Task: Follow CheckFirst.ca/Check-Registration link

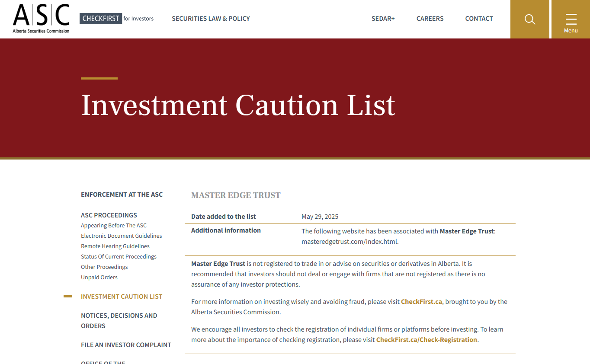Action: point(426,340)
